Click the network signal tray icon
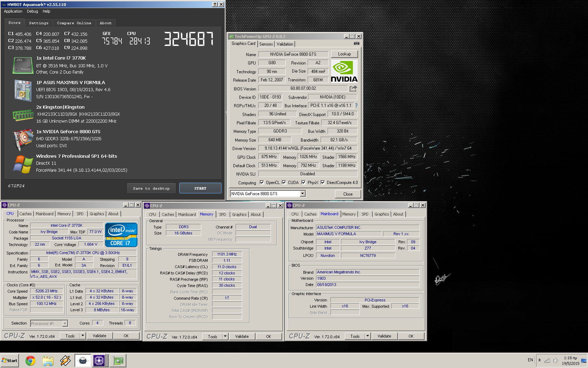Image resolution: width=588 pixels, height=368 pixels. tap(547, 360)
